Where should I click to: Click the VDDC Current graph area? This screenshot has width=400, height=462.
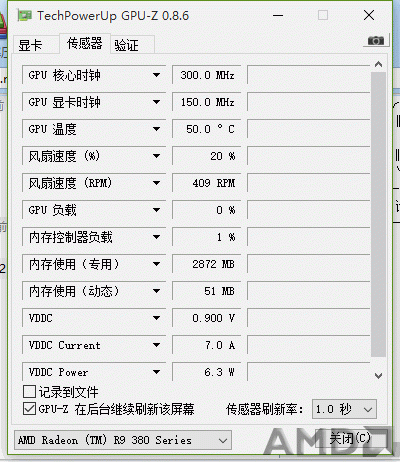[x=309, y=345]
